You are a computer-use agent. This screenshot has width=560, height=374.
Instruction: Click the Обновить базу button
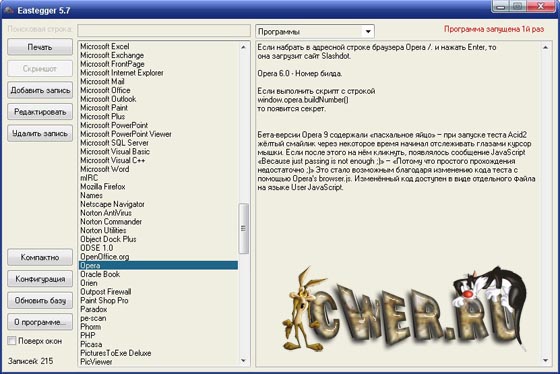[40, 300]
